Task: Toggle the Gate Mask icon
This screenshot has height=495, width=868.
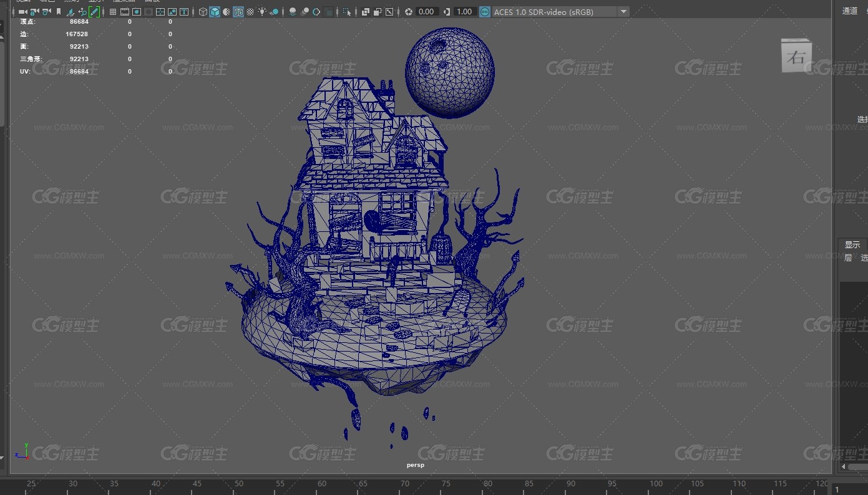Action: pos(149,12)
